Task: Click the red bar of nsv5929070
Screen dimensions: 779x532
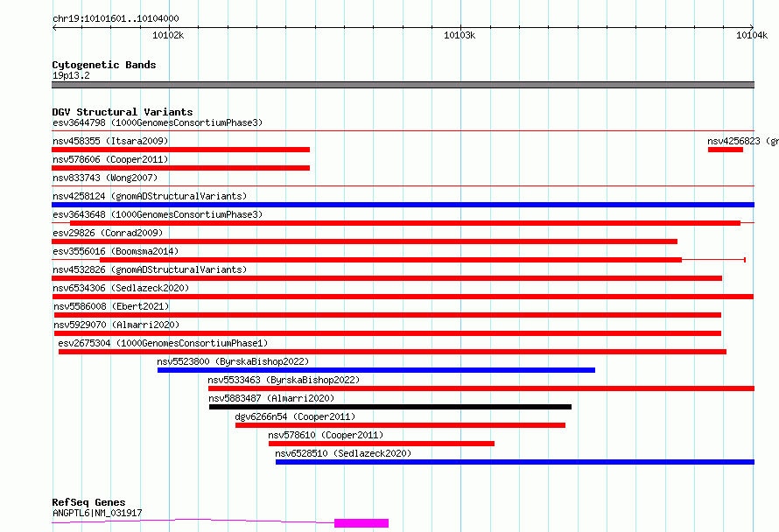Action: click(x=388, y=333)
